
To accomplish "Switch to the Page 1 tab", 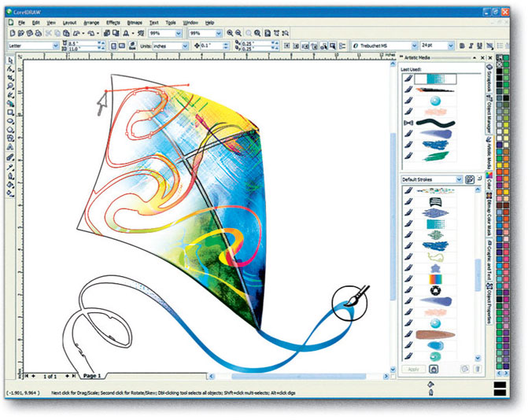I will tap(92, 376).
